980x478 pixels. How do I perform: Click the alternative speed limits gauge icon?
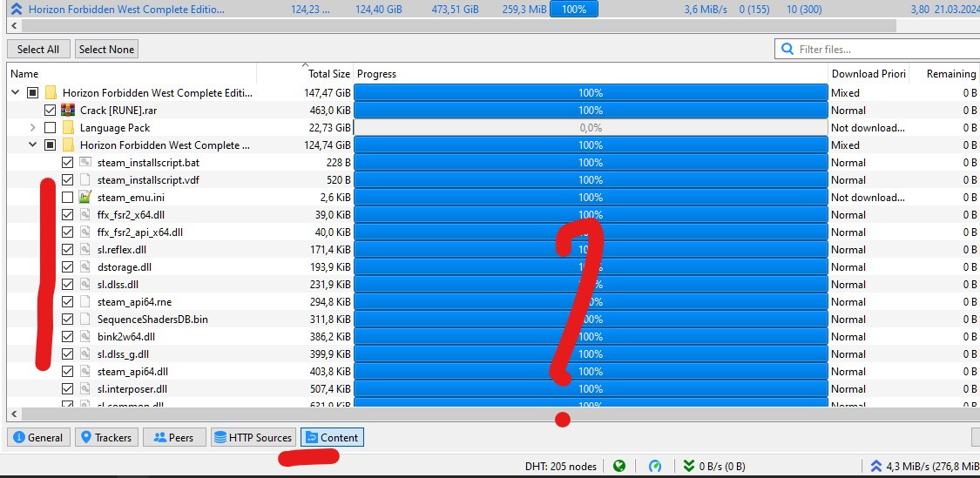(x=655, y=466)
